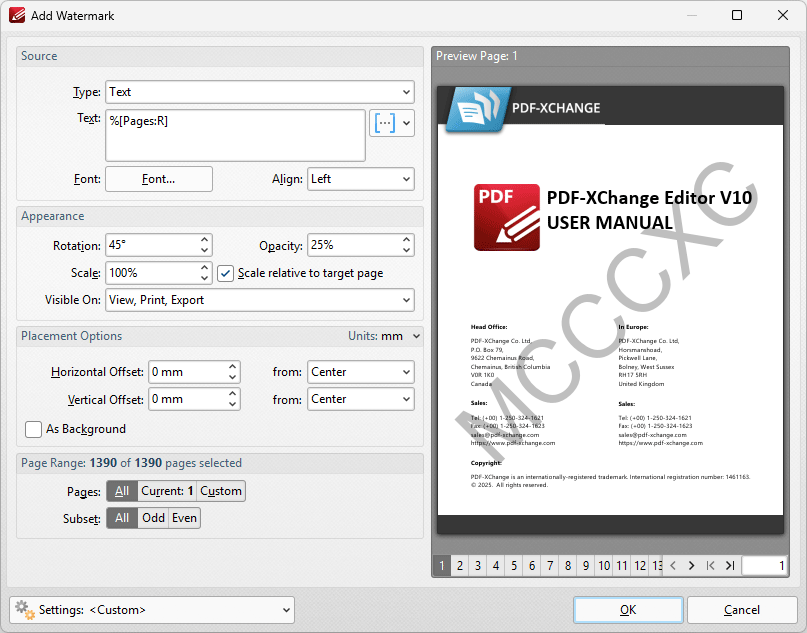This screenshot has width=807, height=633.
Task: Enable the As Background checkbox
Action: (33, 429)
